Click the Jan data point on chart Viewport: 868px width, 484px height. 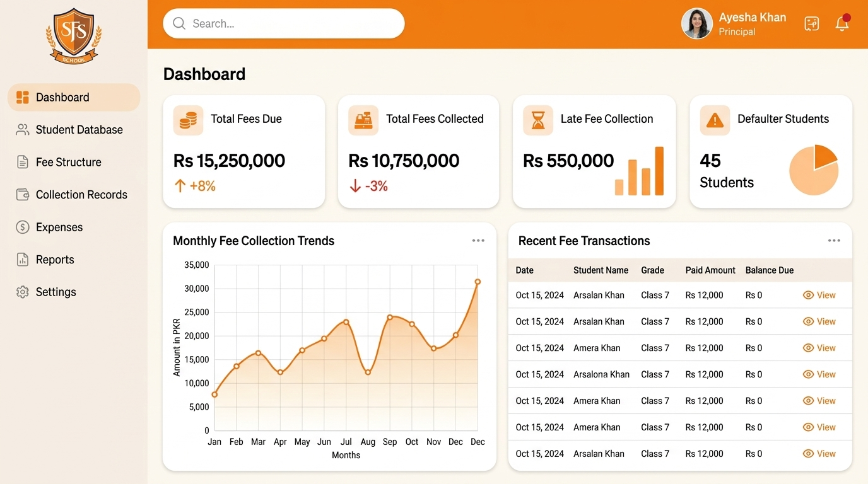point(214,395)
